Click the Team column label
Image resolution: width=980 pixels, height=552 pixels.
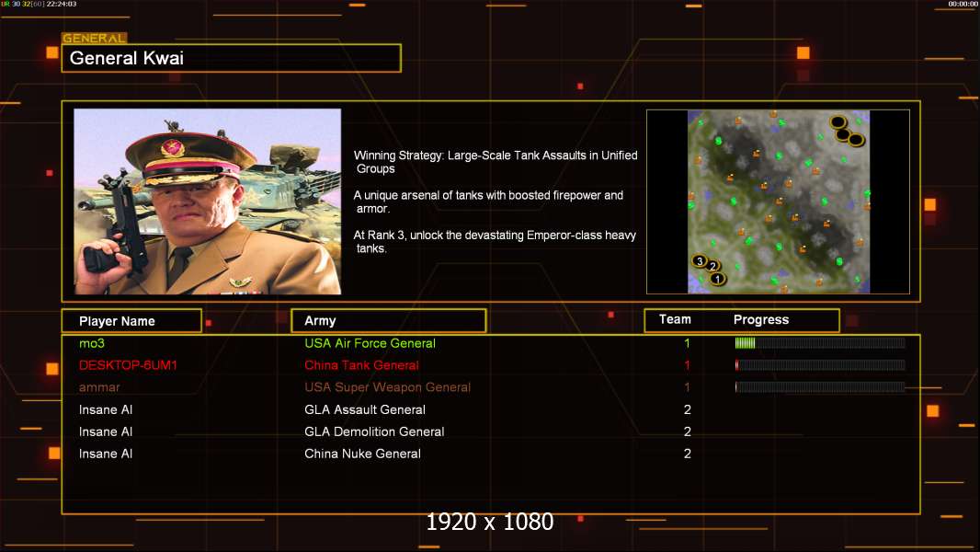(x=675, y=319)
